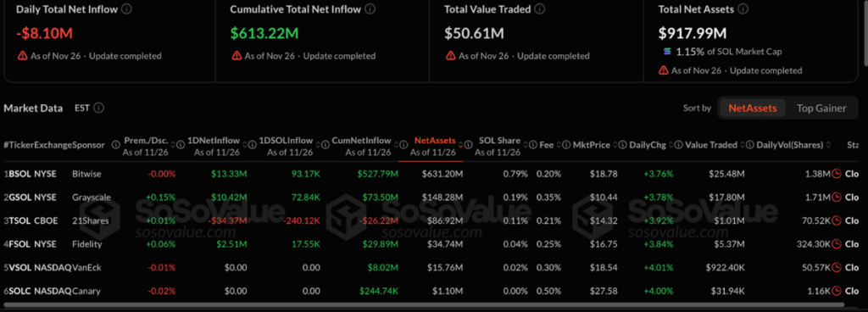868x312 pixels.
Task: Open the VSOL ticker link
Action: [x=20, y=267]
